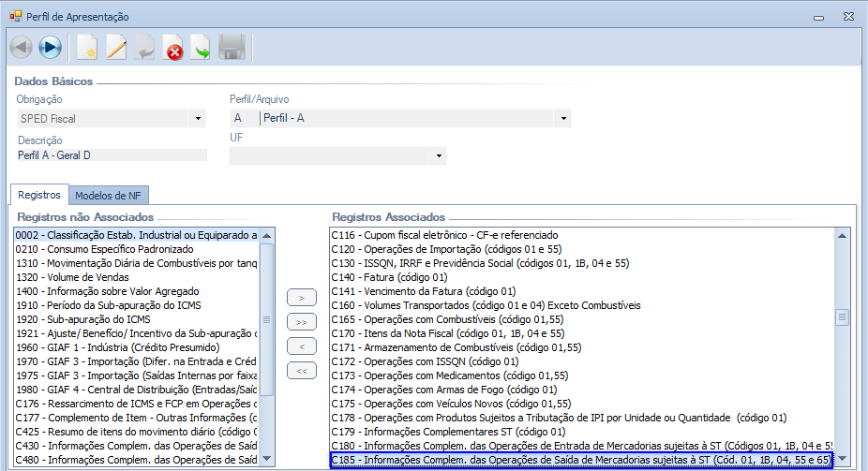
Task: Open the Obrigação dropdown
Action: (197, 119)
